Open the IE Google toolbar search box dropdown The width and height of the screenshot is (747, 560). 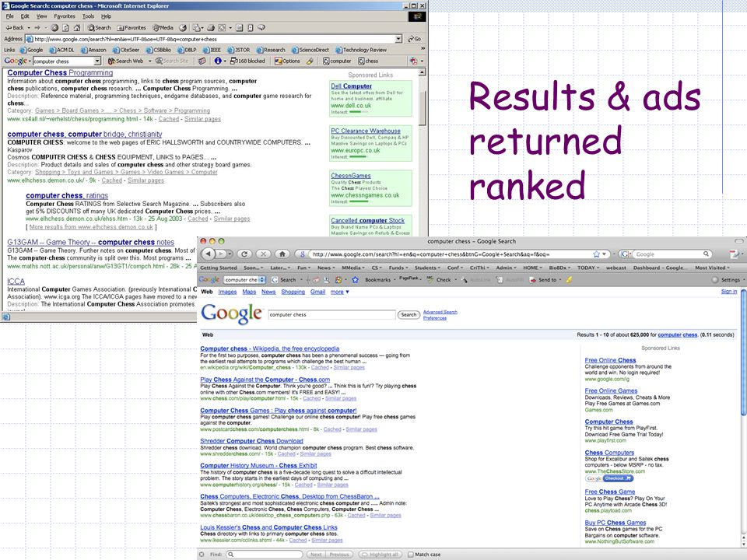coord(97,61)
